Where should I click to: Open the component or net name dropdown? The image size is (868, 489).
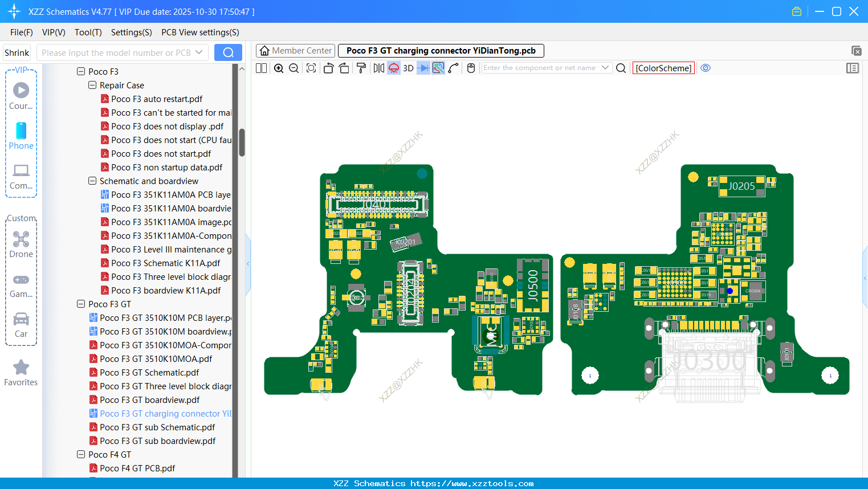(605, 68)
